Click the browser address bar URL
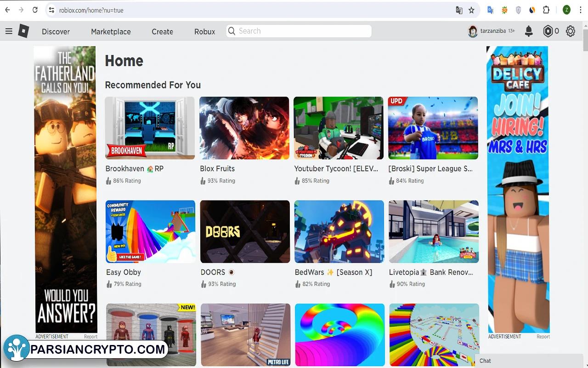The width and height of the screenshot is (588, 368). (x=91, y=10)
